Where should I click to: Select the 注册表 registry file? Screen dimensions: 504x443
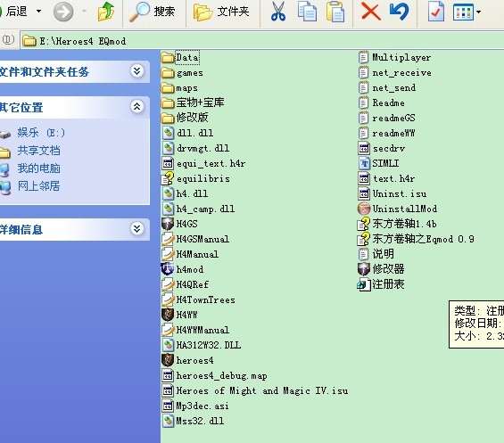tap(381, 284)
